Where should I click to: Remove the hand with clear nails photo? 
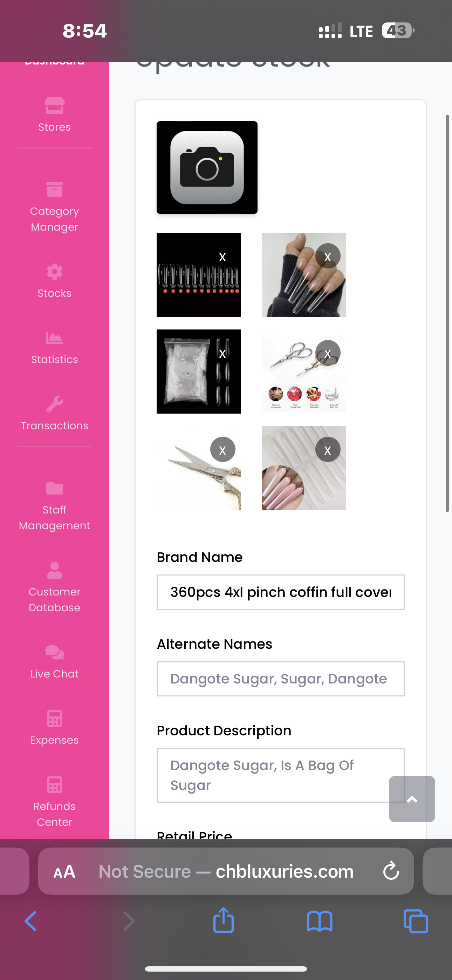click(x=328, y=257)
